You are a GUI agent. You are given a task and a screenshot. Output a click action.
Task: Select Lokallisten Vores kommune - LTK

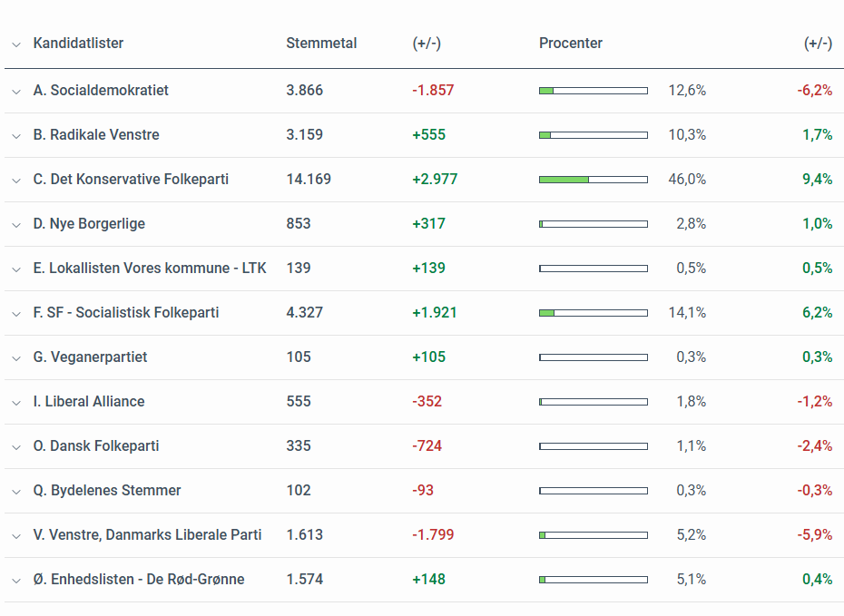(150, 269)
